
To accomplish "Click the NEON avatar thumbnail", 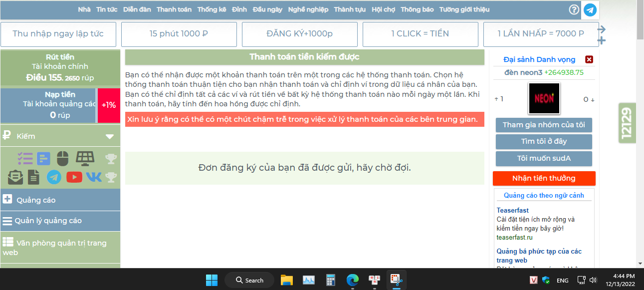I will (544, 98).
